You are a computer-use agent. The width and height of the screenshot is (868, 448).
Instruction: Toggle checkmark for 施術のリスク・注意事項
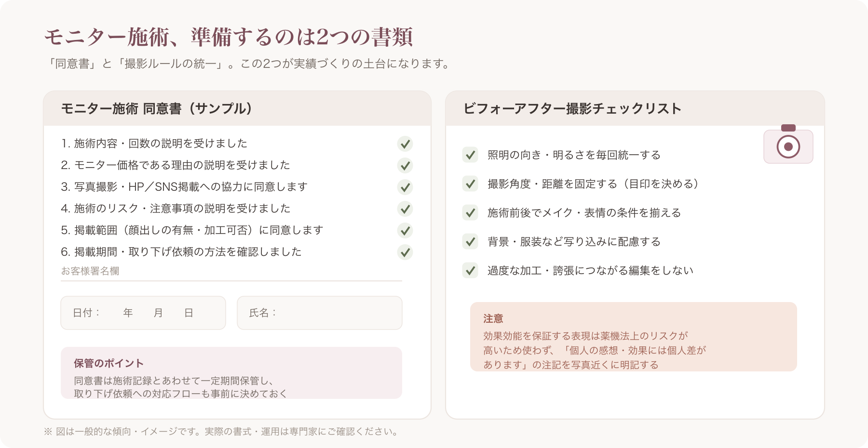[405, 209]
